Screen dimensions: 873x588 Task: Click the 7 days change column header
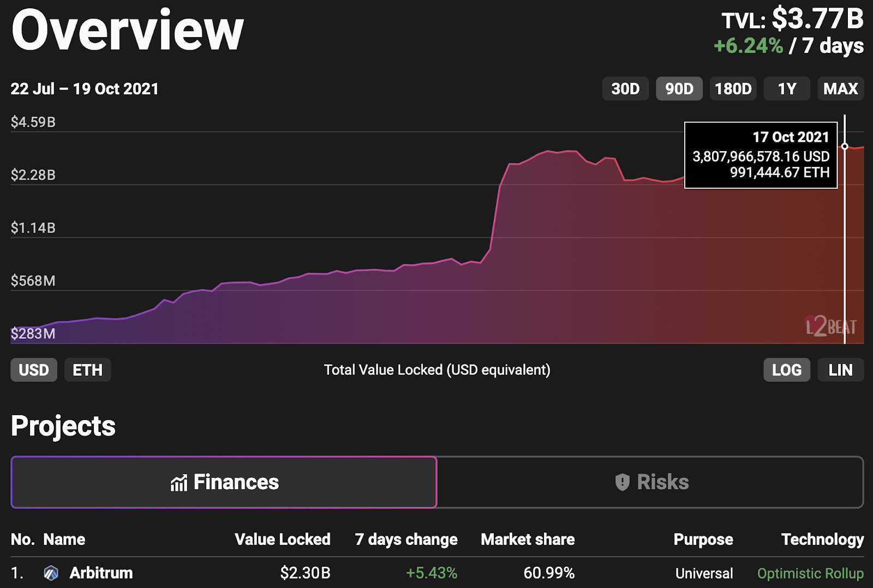pos(406,539)
